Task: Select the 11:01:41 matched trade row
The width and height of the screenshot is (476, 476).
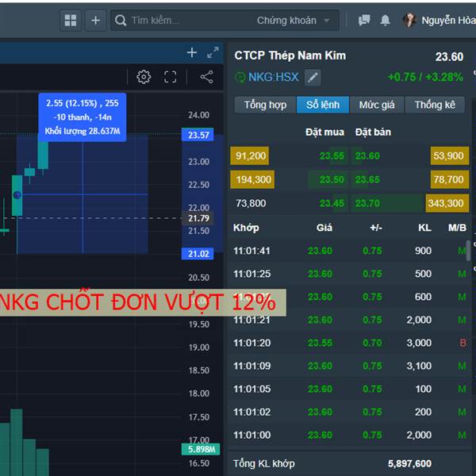Action: tap(349, 251)
